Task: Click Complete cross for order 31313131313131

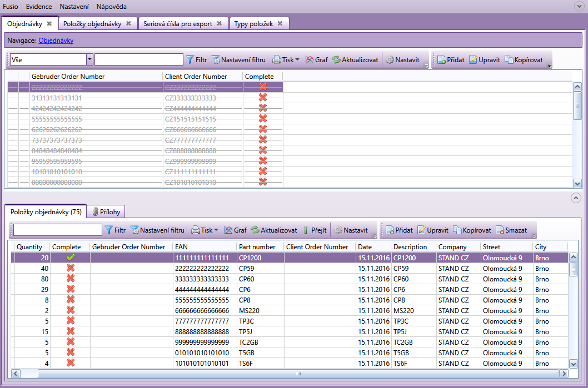Action: [263, 97]
